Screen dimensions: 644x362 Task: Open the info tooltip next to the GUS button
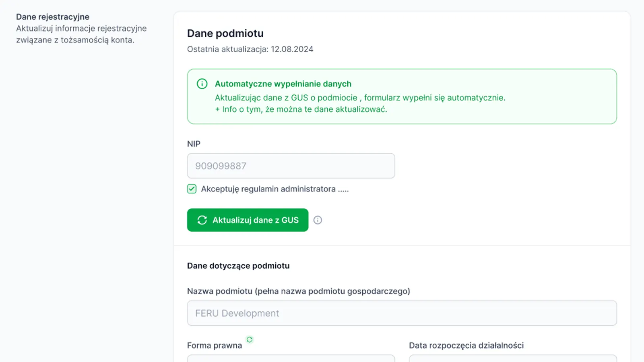coord(318,220)
